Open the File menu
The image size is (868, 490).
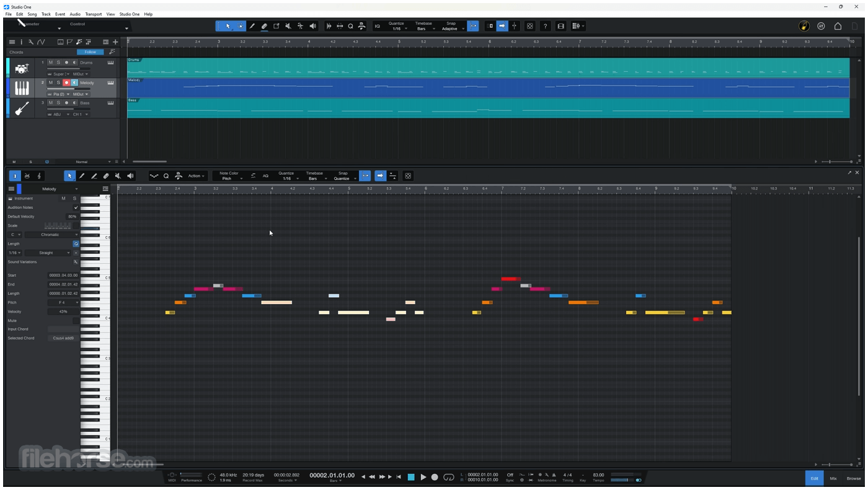tap(8, 14)
